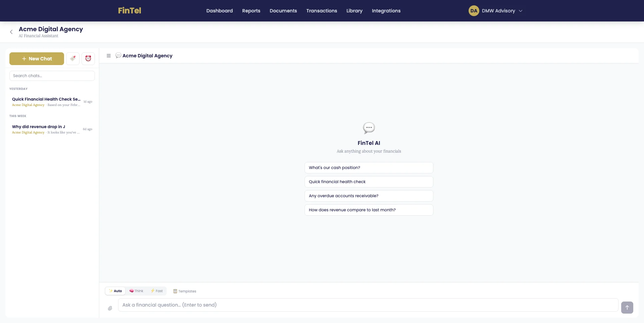Toggle the sidebar hamburger icon
The height and width of the screenshot is (323, 644).
coord(108,56)
